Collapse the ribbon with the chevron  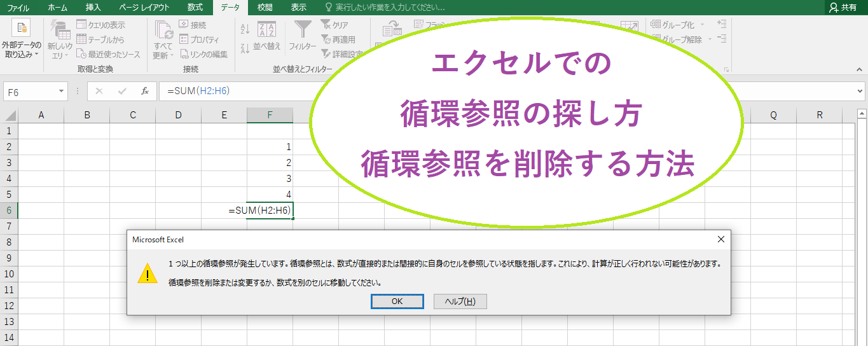point(860,69)
